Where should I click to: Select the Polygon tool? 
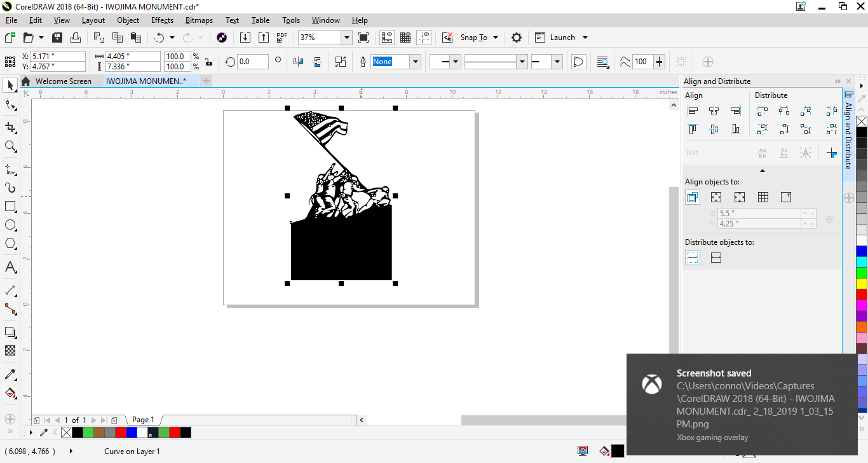(x=10, y=244)
